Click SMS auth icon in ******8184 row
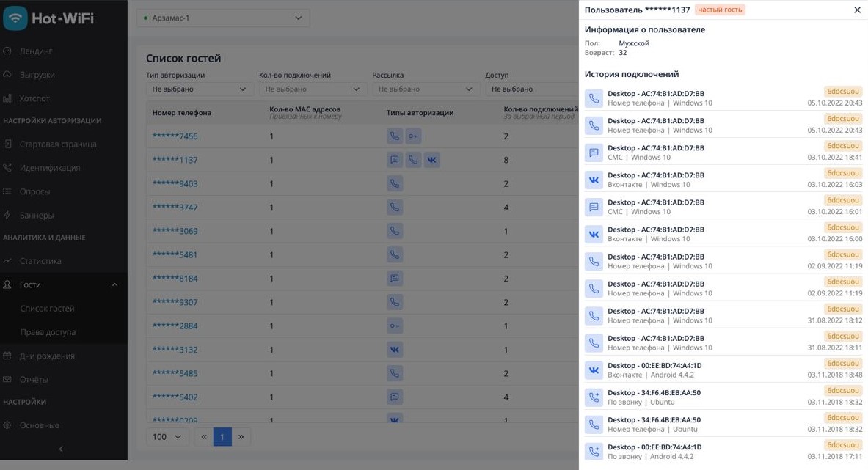The height and width of the screenshot is (470, 868). point(395,279)
